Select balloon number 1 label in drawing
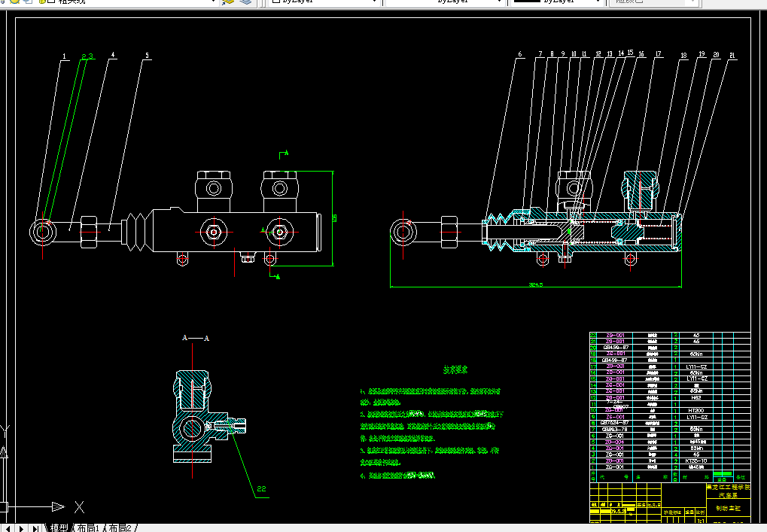 64,56
